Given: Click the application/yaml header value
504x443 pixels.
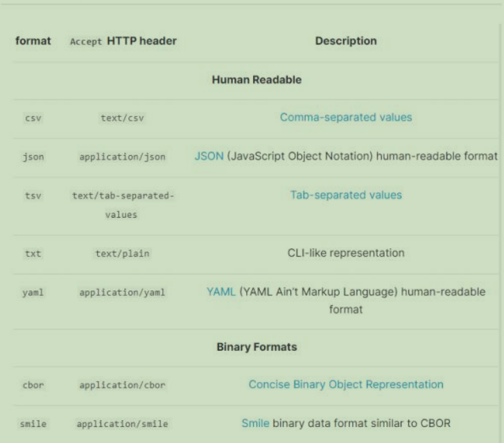Looking at the screenshot, I should [x=122, y=293].
